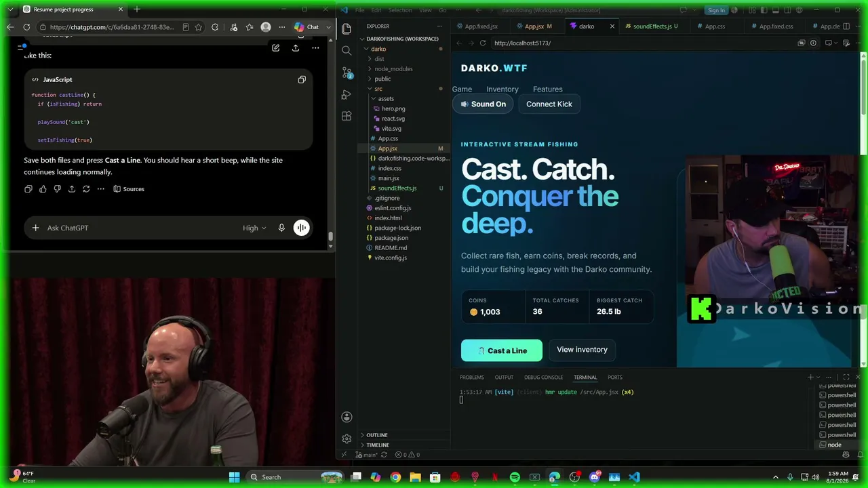868x488 pixels.
Task: Open Windows Start menu
Action: [x=234, y=477]
